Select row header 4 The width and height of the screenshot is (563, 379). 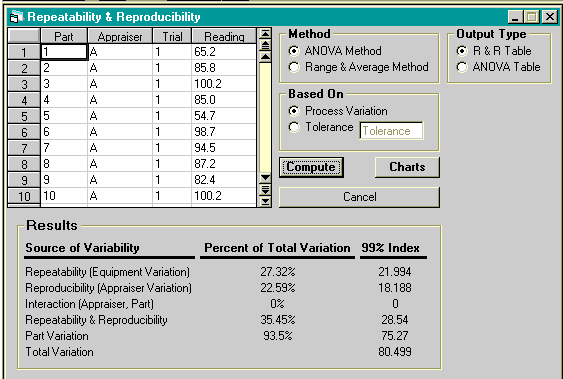(x=24, y=100)
